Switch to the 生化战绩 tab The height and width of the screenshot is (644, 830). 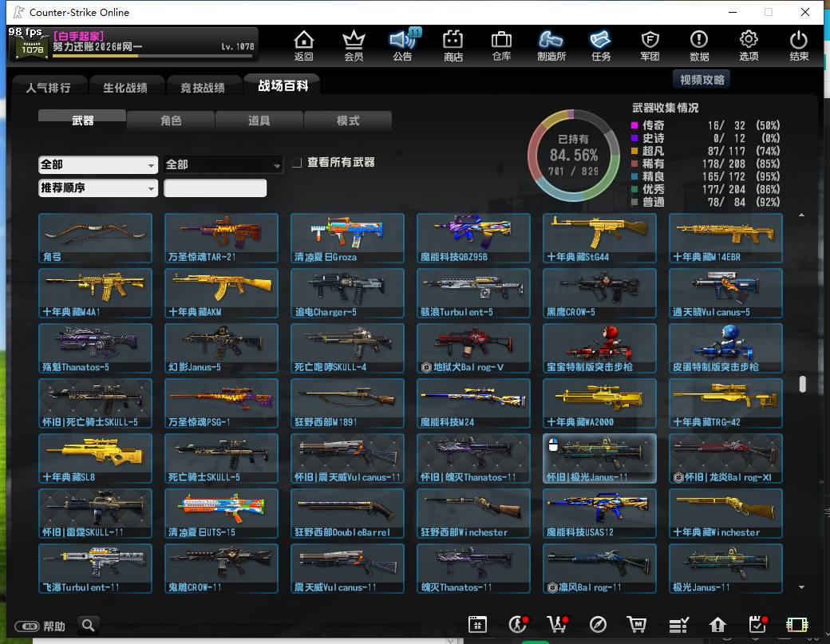[125, 87]
